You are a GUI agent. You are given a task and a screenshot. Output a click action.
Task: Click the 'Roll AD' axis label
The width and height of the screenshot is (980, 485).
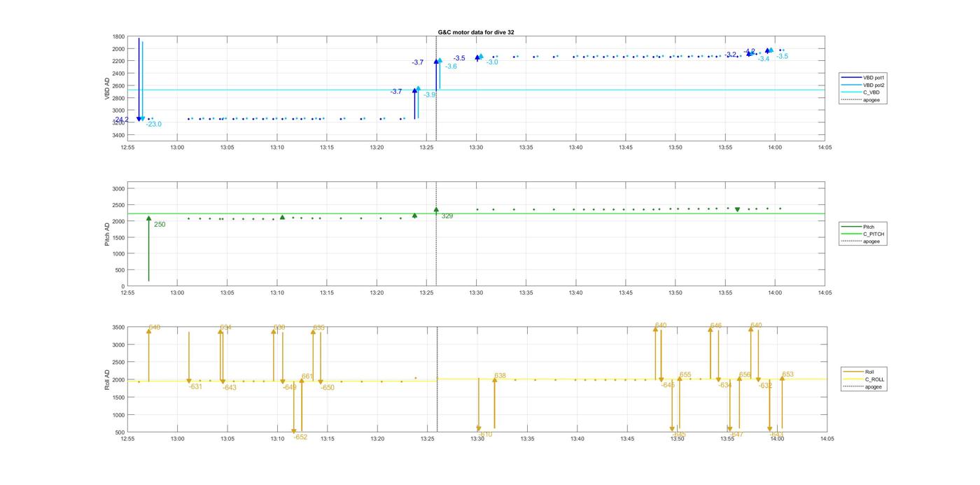108,379
